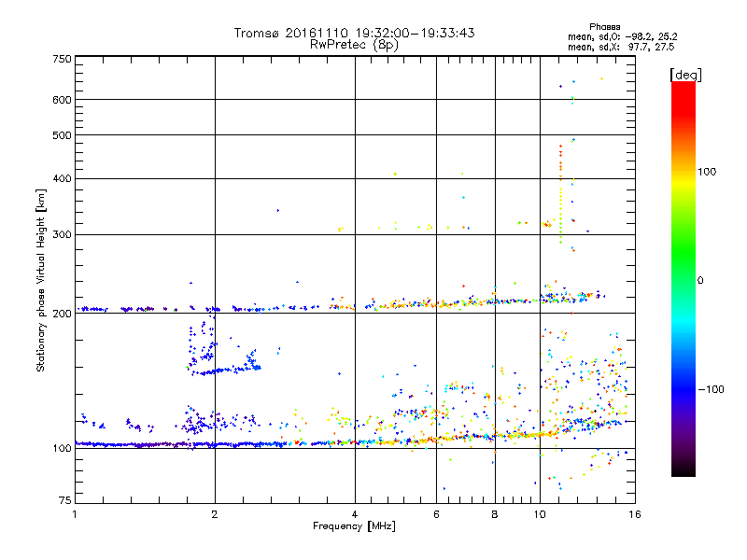Click the y-axis tick '750'

point(62,59)
